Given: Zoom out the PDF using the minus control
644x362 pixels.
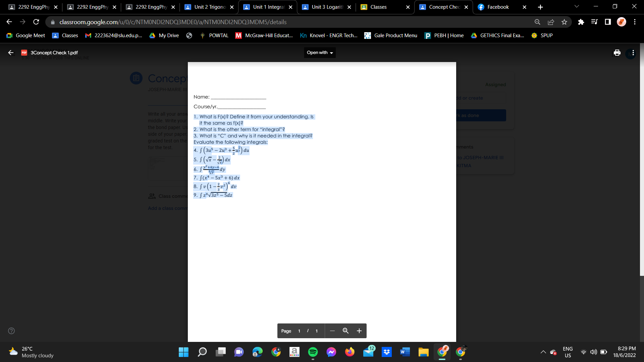Looking at the screenshot, I should click(332, 331).
